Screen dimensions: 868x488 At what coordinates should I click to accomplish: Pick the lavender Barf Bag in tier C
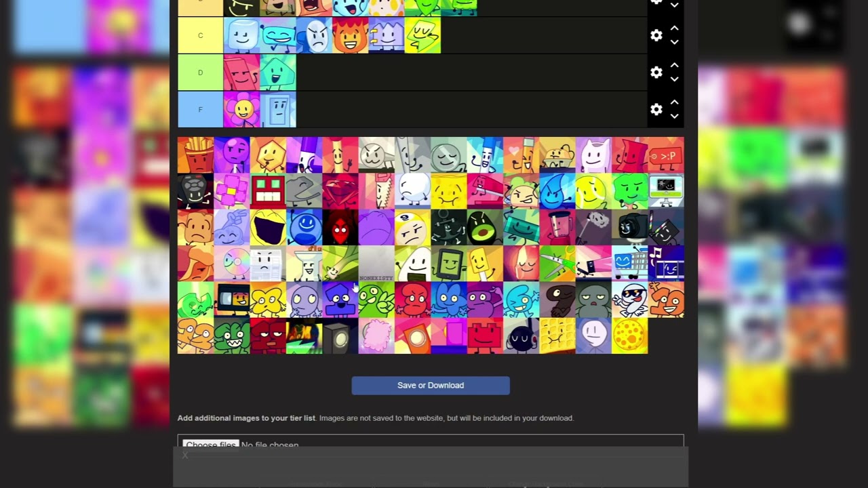[387, 35]
